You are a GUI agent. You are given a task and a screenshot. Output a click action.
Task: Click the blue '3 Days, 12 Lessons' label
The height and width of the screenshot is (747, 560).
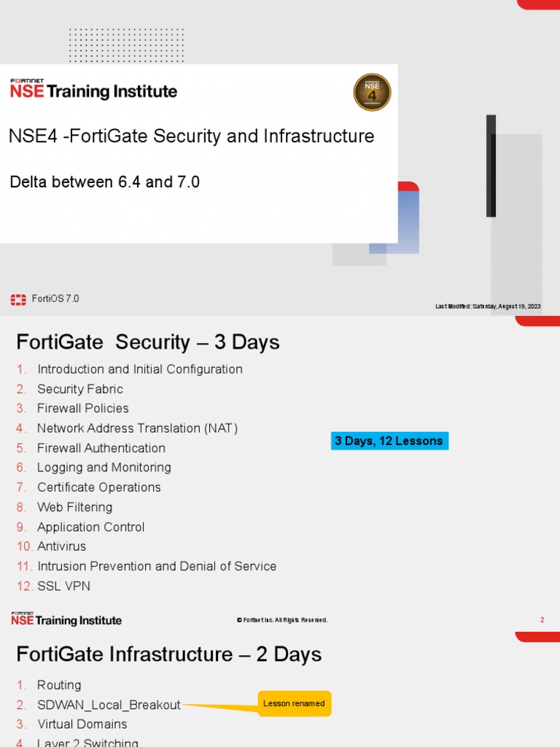389,441
